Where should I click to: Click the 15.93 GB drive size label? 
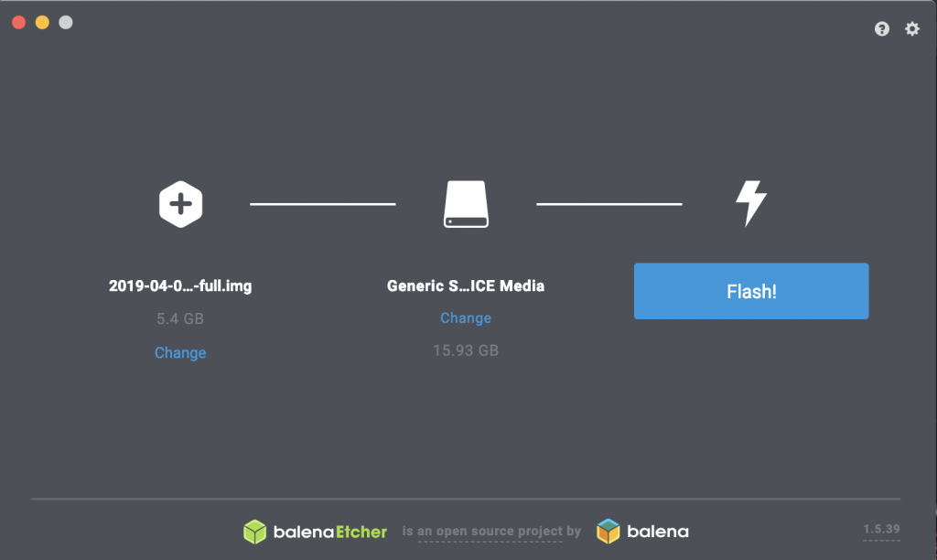(466, 350)
